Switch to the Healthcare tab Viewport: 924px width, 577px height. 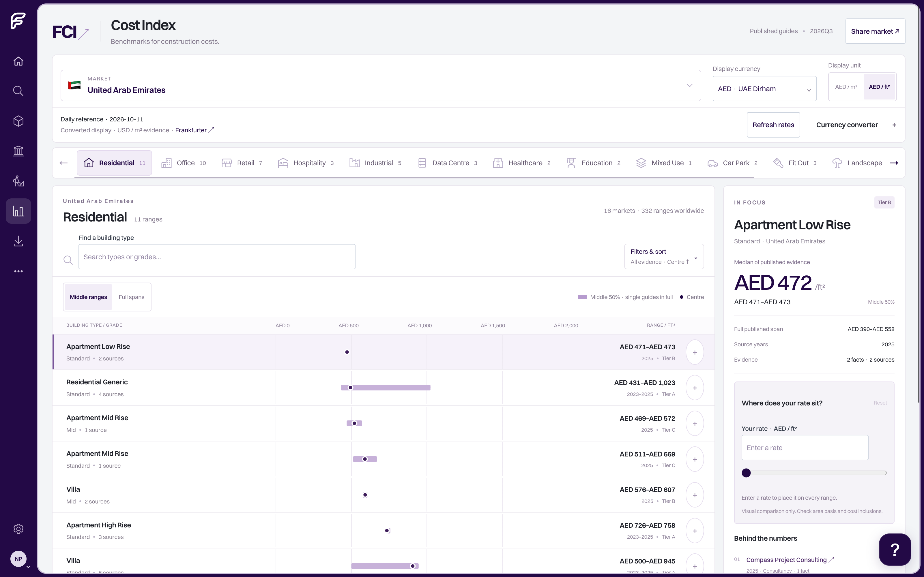tap(521, 163)
